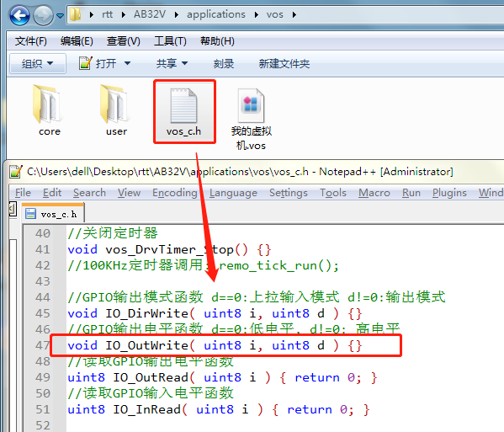Click IO_OutRead function name on line 49
The height and width of the screenshot is (432, 504).
[x=151, y=377]
